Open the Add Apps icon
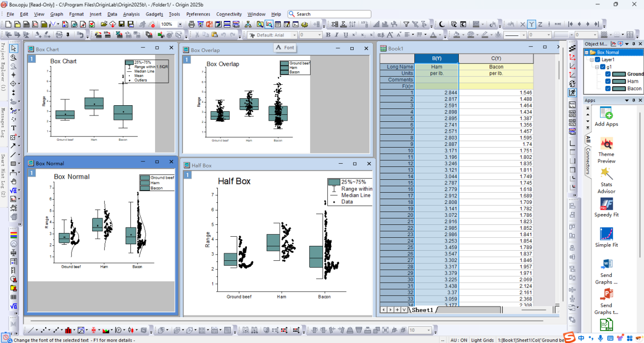The image size is (644, 343). 606,113
